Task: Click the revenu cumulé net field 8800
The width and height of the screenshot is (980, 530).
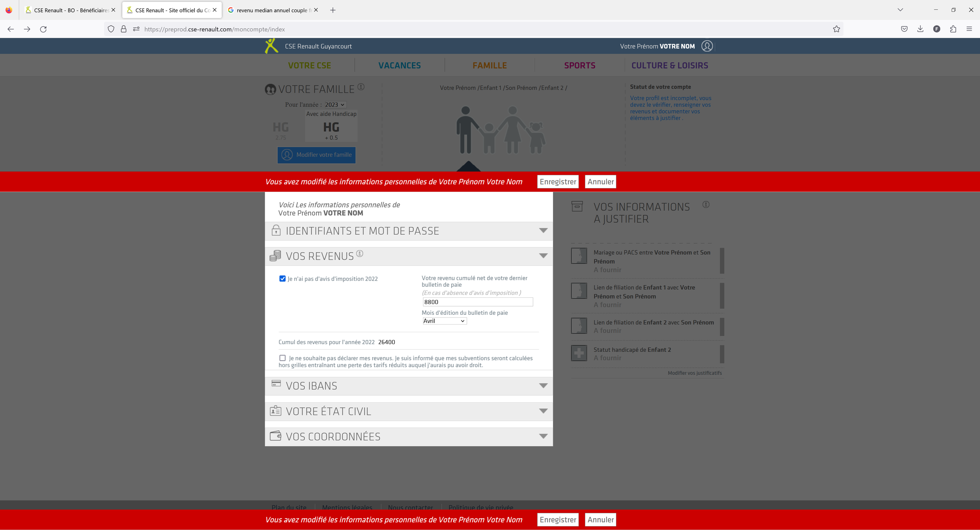Action: click(477, 302)
